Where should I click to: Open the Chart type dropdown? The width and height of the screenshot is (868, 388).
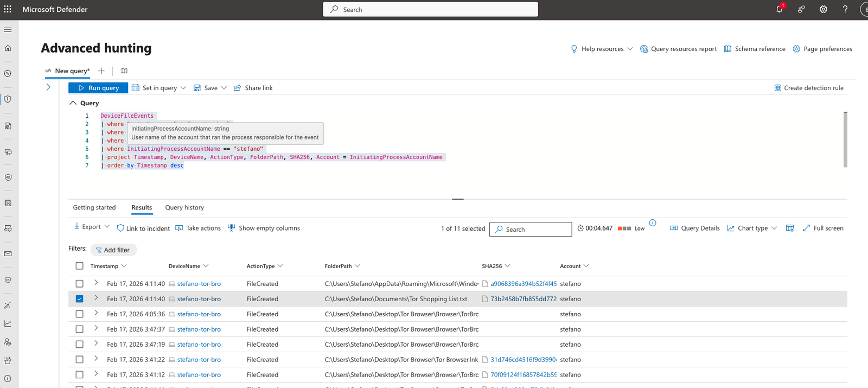[x=752, y=228]
